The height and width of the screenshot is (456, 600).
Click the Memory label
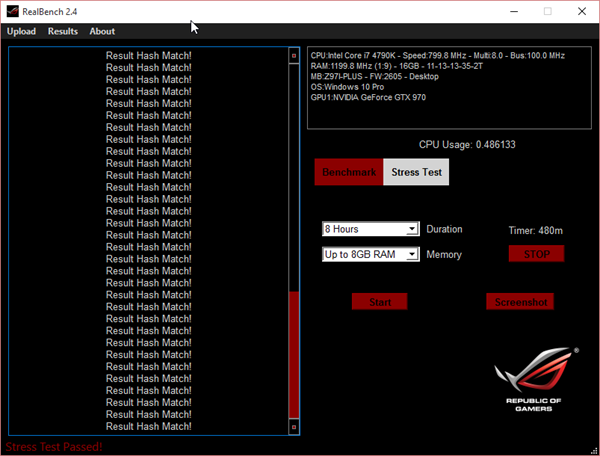444,254
